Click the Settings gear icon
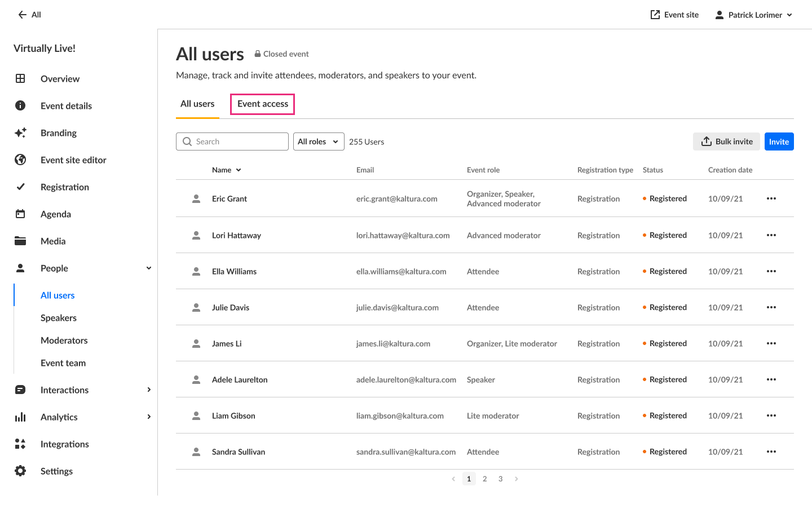This screenshot has width=812, height=513. click(20, 471)
